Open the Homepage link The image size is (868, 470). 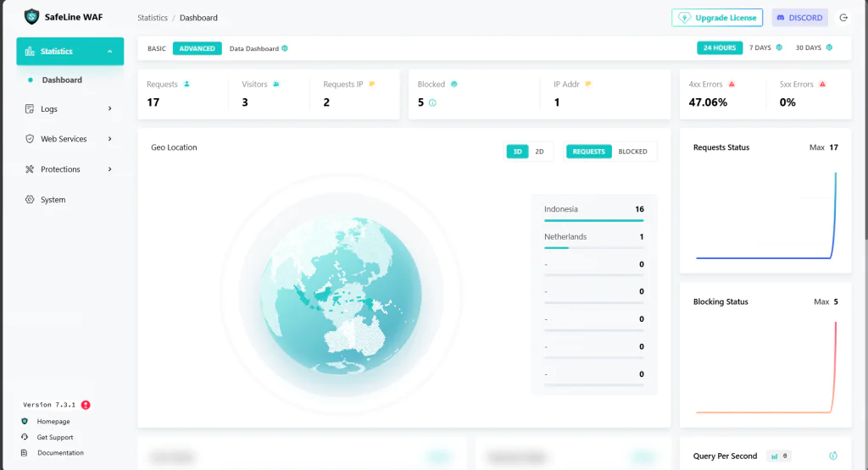53,422
